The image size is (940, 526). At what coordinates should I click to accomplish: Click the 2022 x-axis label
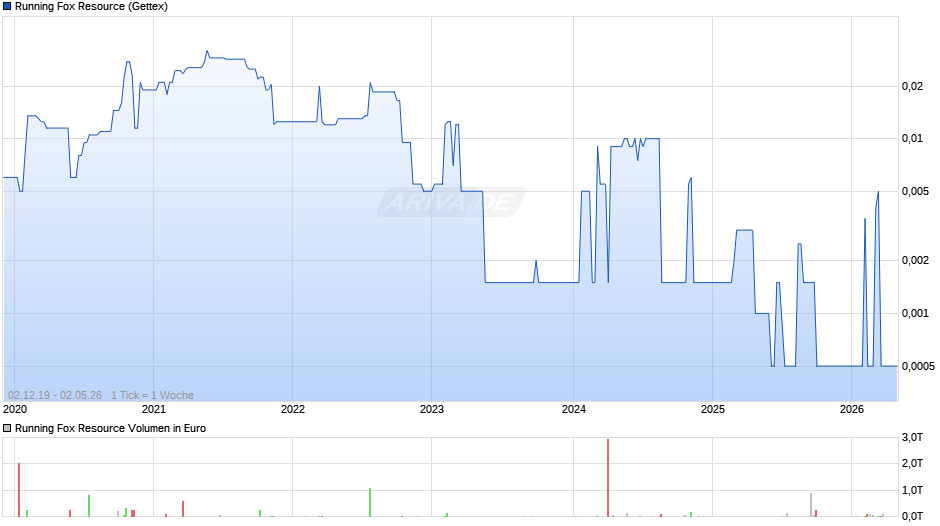pos(293,409)
